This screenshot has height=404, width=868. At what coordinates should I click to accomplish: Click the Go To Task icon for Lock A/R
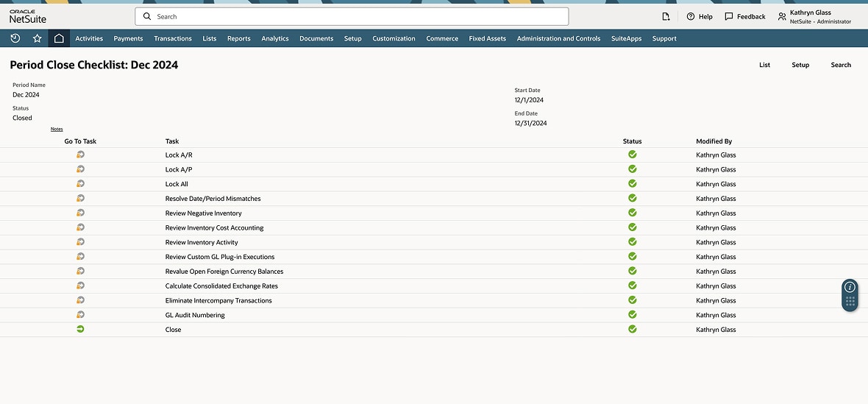click(x=80, y=155)
